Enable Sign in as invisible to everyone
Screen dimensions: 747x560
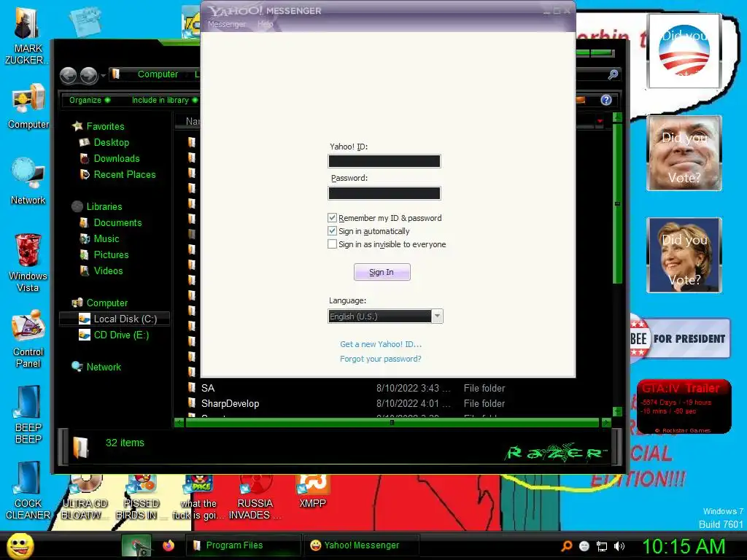332,244
